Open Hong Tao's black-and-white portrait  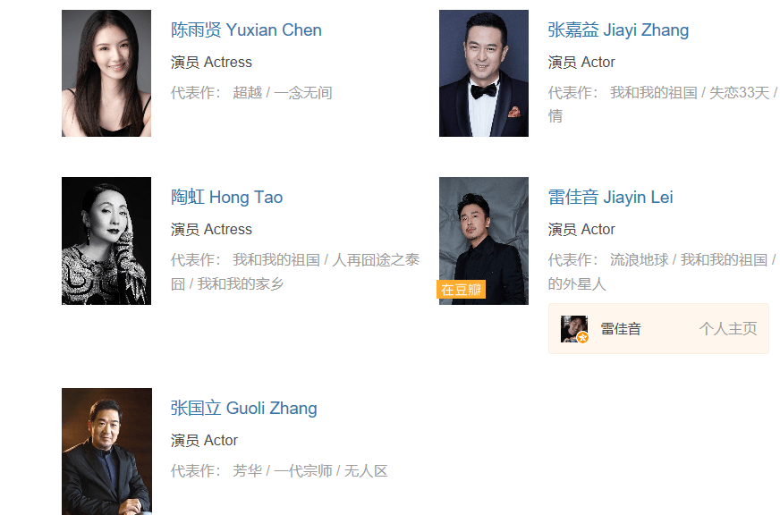106,241
